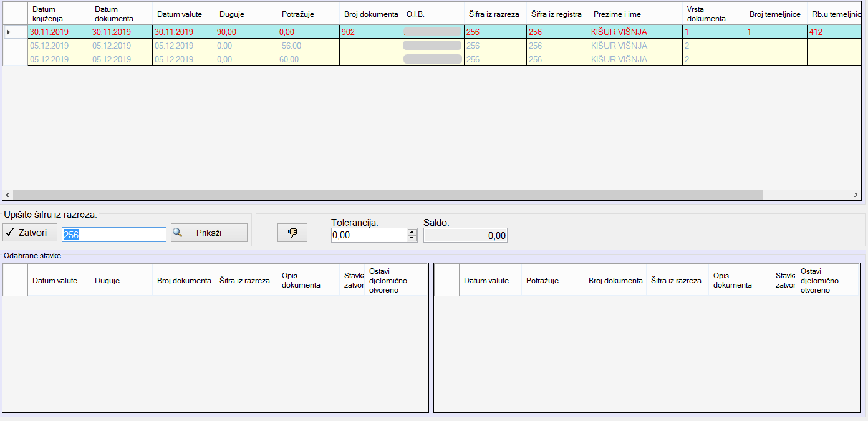Screen dimensions: 868x421
Task: Click the thumbs-down icon button
Action: pos(292,233)
